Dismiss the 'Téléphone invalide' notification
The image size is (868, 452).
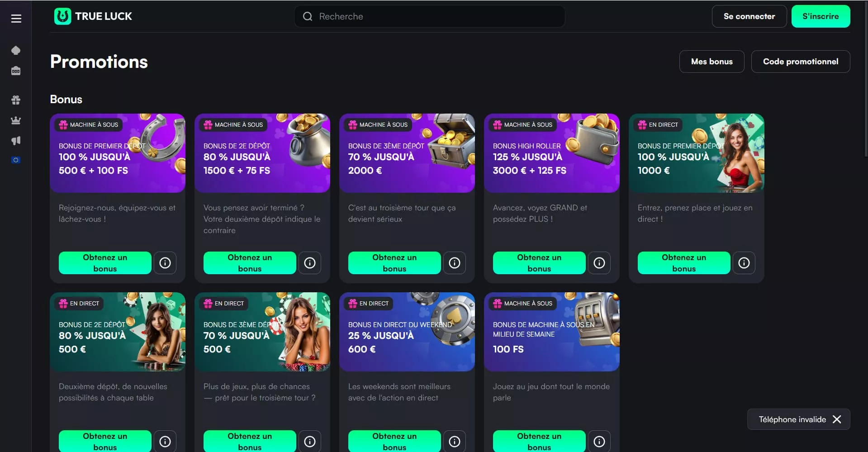point(837,419)
